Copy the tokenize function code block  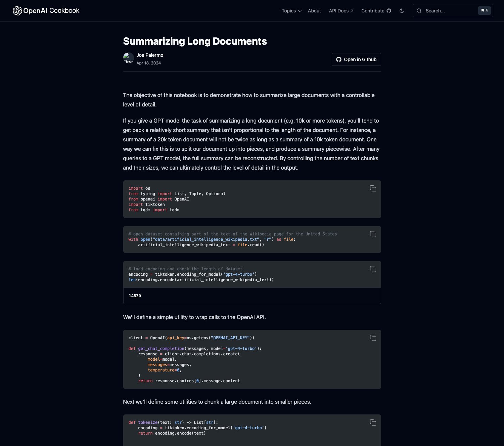pos(373,422)
